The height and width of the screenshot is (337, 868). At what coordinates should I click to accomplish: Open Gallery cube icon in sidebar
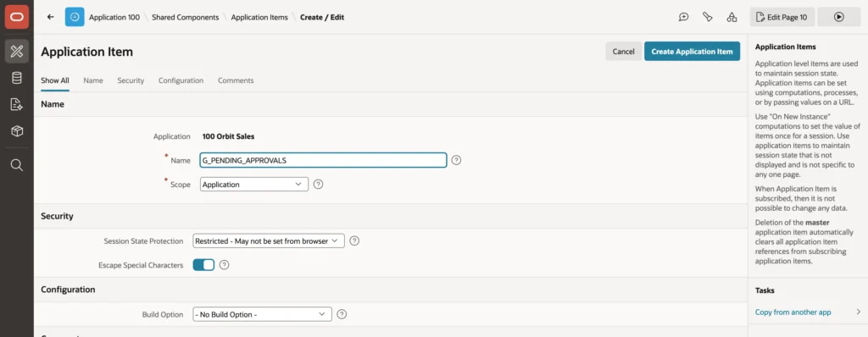(x=17, y=131)
